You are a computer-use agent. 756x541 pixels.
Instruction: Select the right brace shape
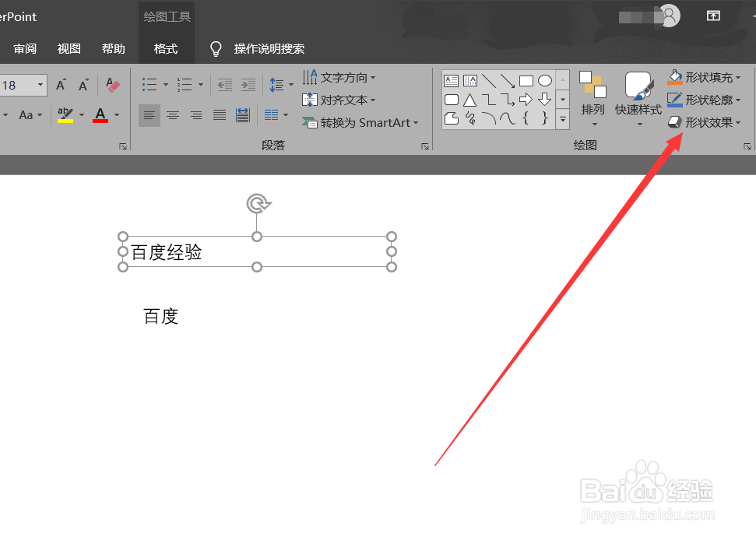tap(545, 118)
